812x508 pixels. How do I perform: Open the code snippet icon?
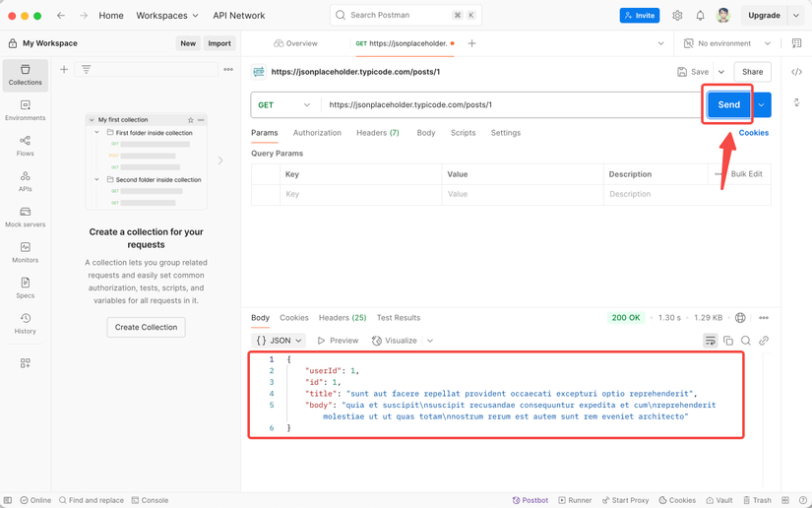(x=796, y=72)
